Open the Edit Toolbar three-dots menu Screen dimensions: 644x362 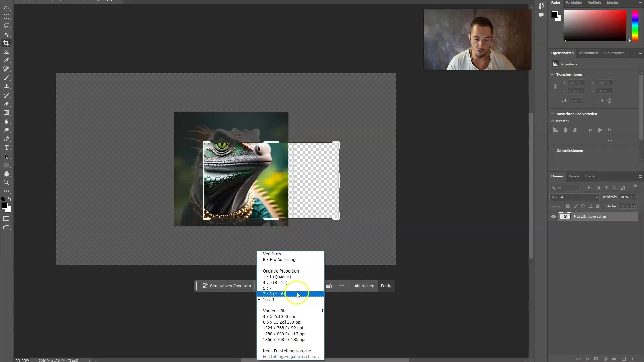tap(6, 191)
